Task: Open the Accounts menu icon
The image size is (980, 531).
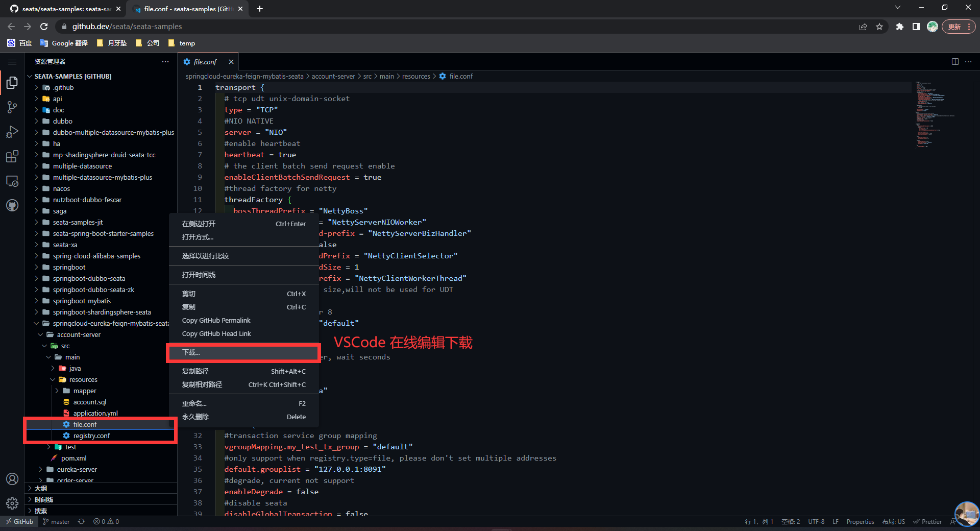Action: coord(12,479)
